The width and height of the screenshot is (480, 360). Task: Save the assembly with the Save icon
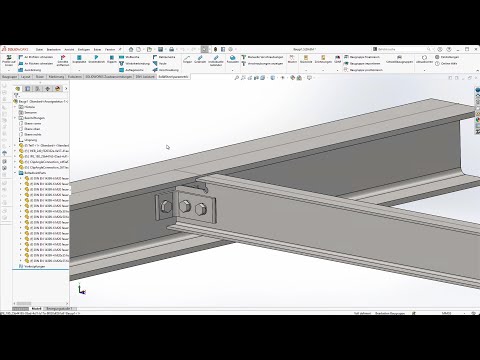tap(160, 49)
